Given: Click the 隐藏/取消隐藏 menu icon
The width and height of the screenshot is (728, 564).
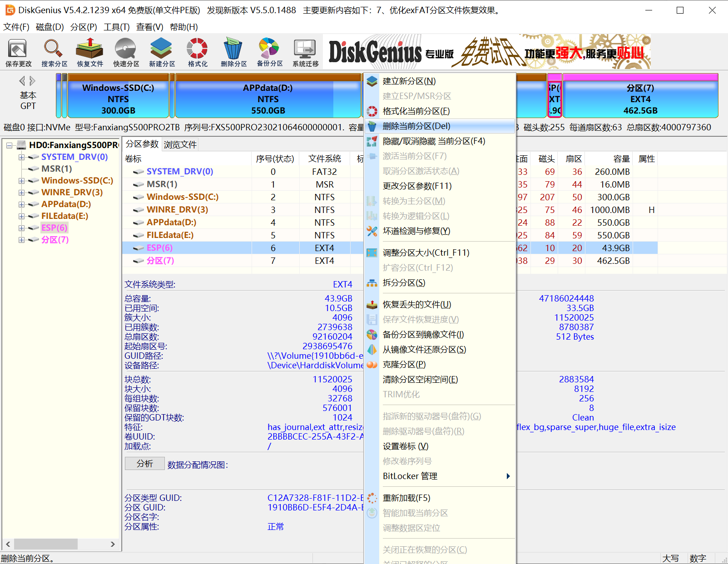Looking at the screenshot, I should [372, 141].
